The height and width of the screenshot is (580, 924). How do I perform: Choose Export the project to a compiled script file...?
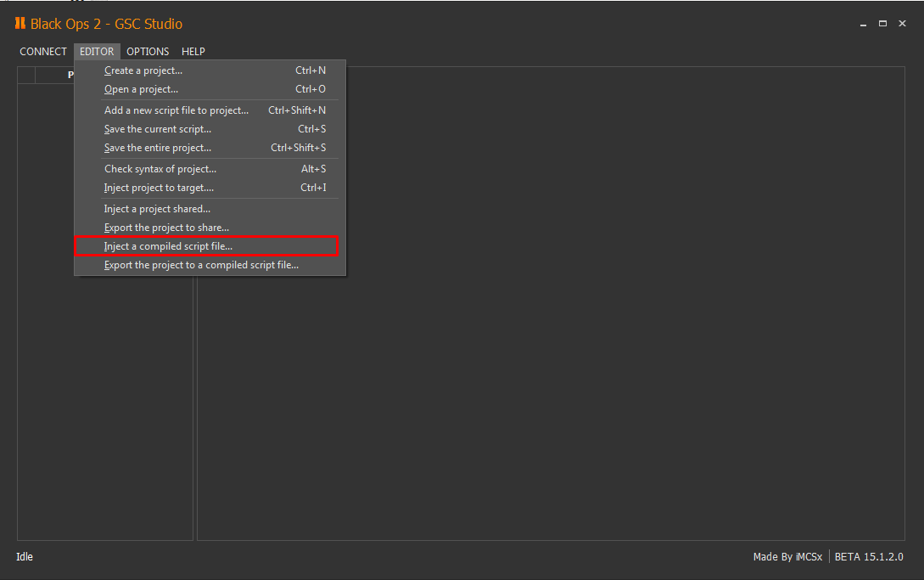point(210,265)
